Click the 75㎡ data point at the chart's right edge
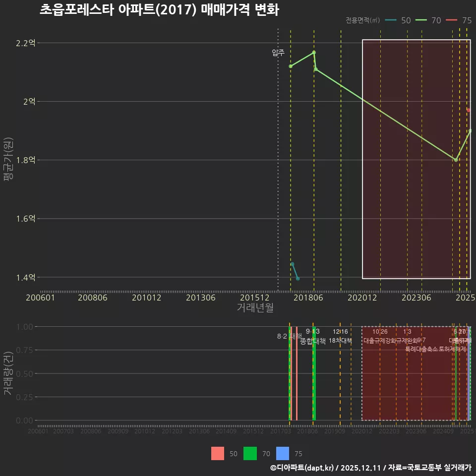Viewport: 476px width, 476px height. click(x=469, y=110)
